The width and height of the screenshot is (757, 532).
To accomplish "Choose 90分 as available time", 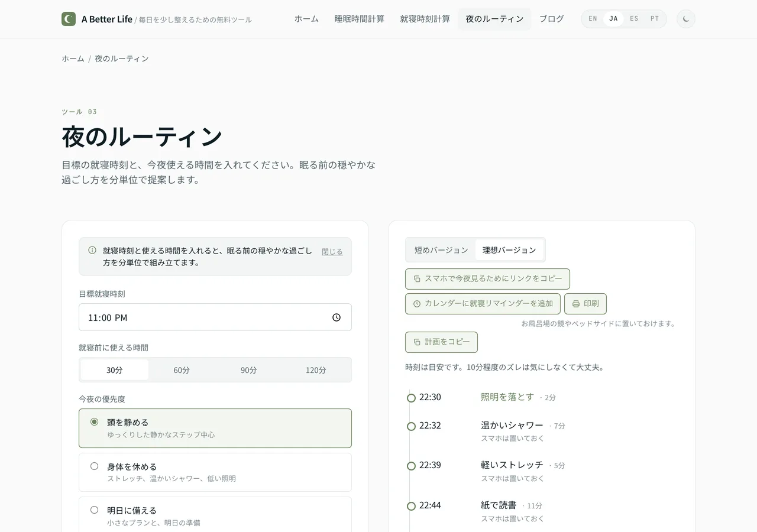I will click(x=249, y=370).
